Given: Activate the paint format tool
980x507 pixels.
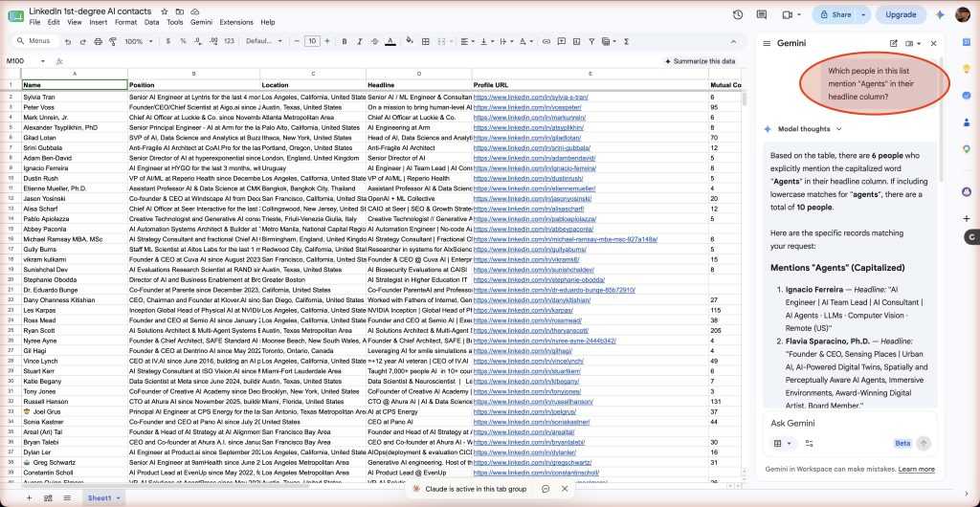Looking at the screenshot, I should pyautogui.click(x=113, y=42).
